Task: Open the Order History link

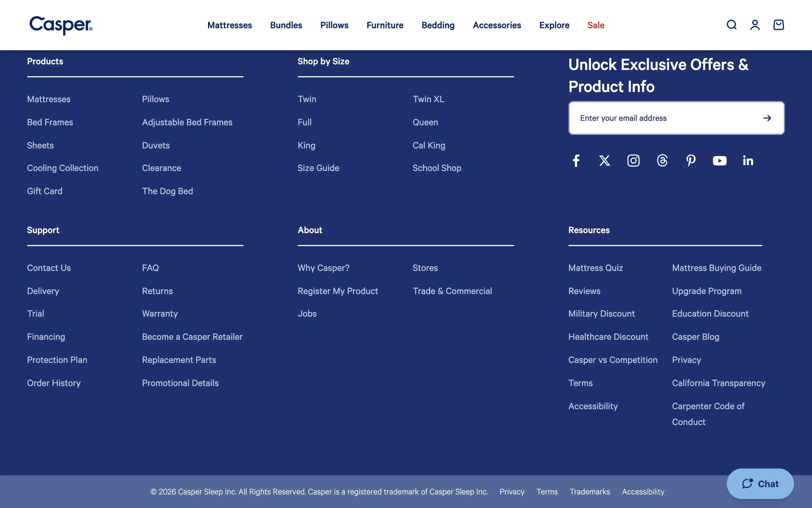Action: (54, 383)
